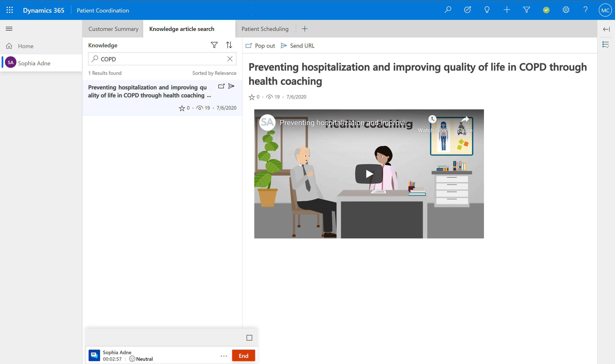Click the notification bell icon
This screenshot has width=615, height=364.
[x=487, y=10]
